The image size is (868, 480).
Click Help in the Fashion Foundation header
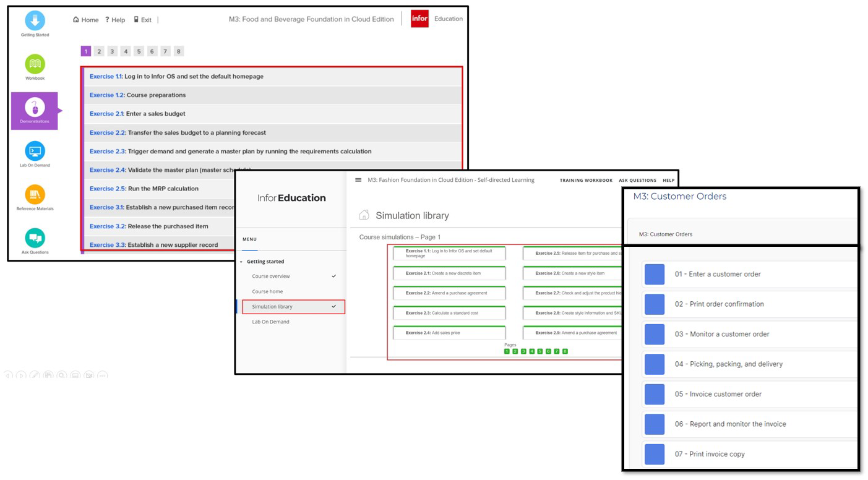[668, 181]
